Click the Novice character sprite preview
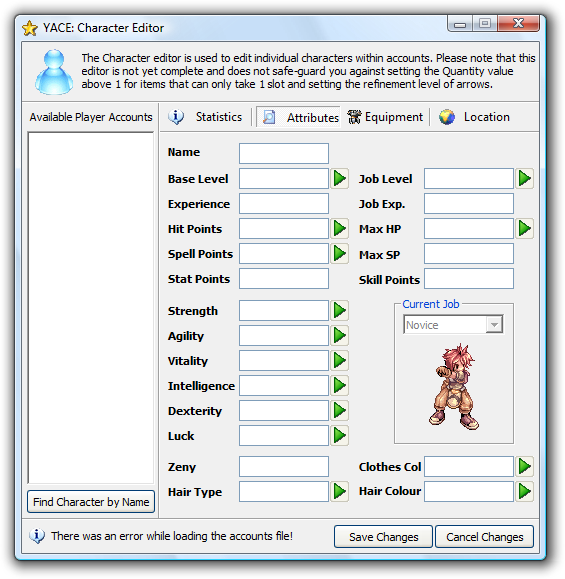Viewport: 565px width, 579px height. click(x=454, y=387)
